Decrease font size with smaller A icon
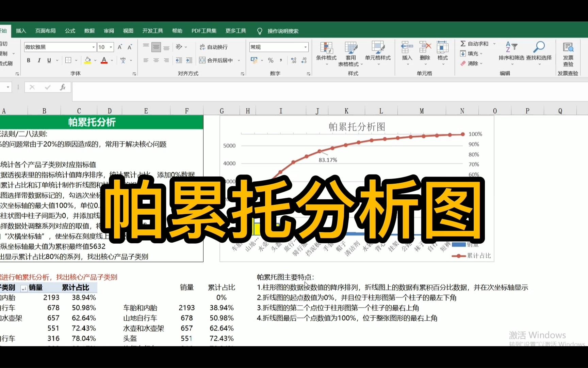Screen dimensions: 588x368 (x=130, y=47)
